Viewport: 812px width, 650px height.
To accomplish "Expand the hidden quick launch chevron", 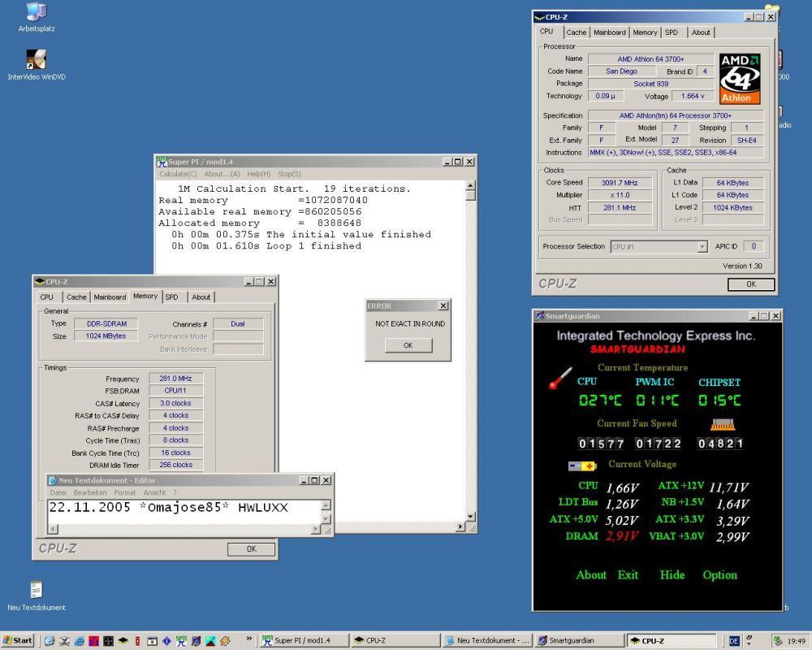I will (249, 639).
